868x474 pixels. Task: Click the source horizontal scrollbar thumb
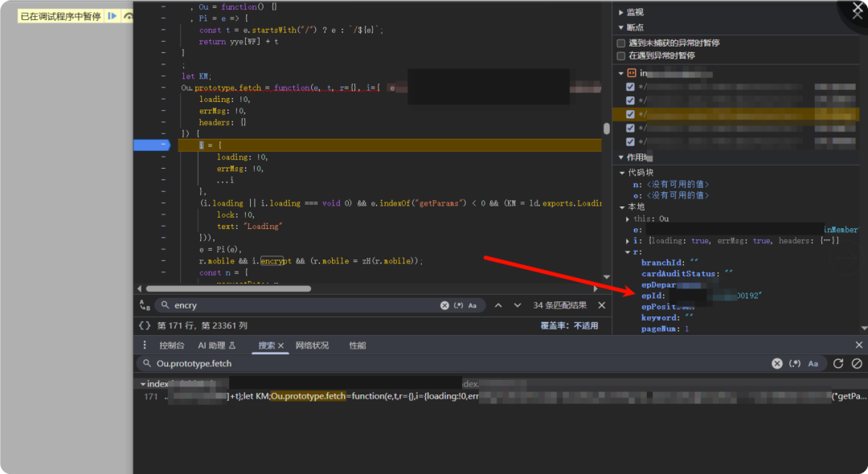coord(228,288)
